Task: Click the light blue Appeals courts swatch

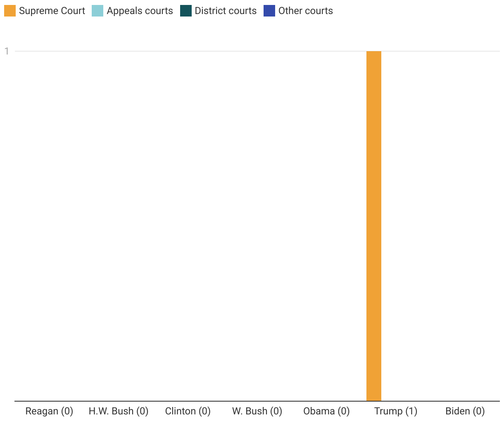Action: (x=97, y=11)
